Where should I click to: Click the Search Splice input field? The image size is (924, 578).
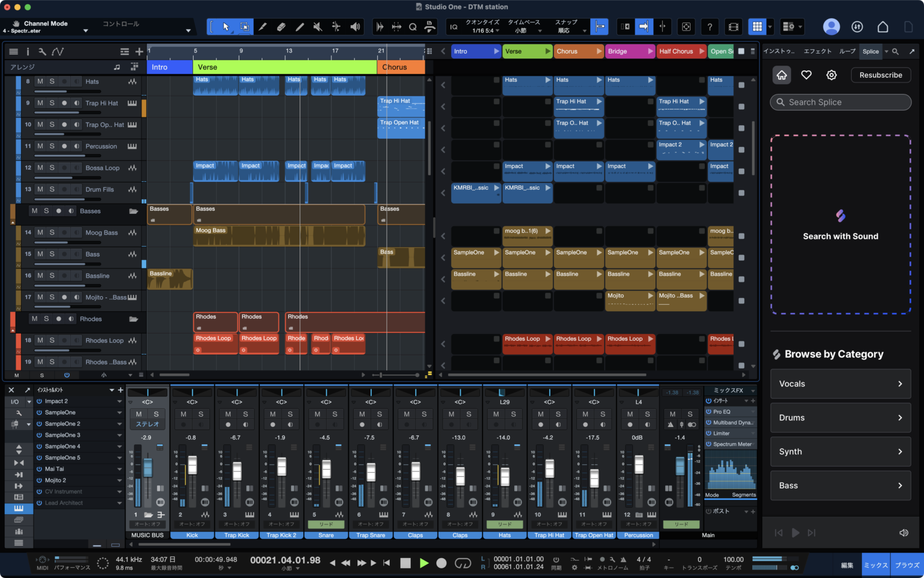[x=840, y=102]
